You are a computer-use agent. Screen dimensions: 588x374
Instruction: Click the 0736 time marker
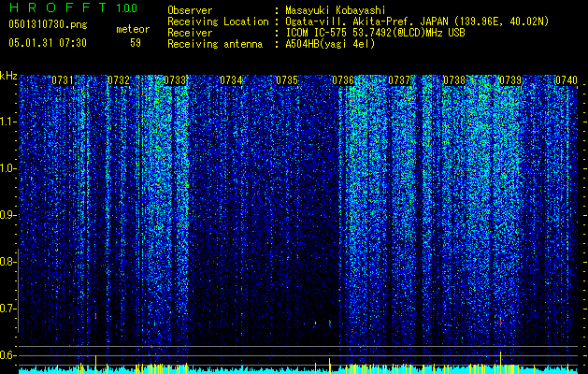coord(343,80)
